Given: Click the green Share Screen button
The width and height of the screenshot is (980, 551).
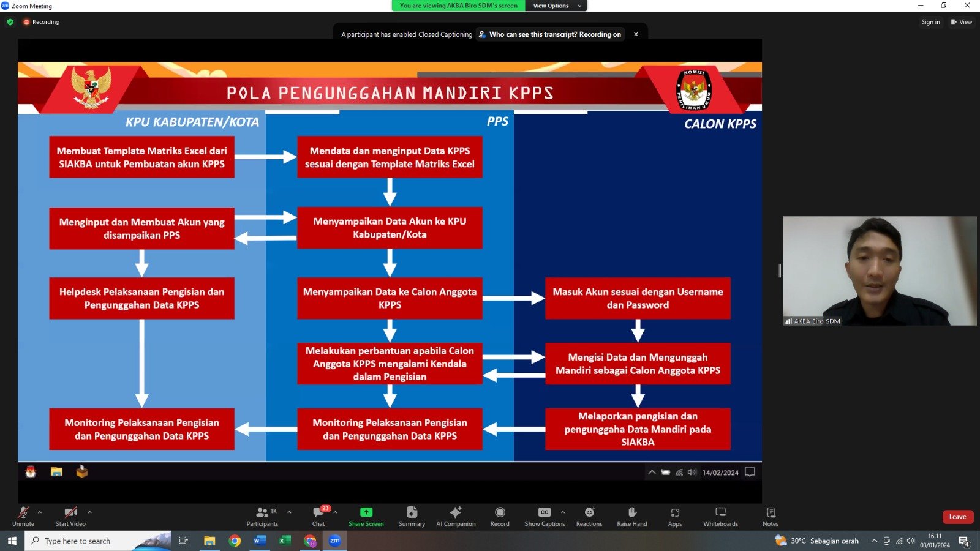Looking at the screenshot, I should [366, 516].
